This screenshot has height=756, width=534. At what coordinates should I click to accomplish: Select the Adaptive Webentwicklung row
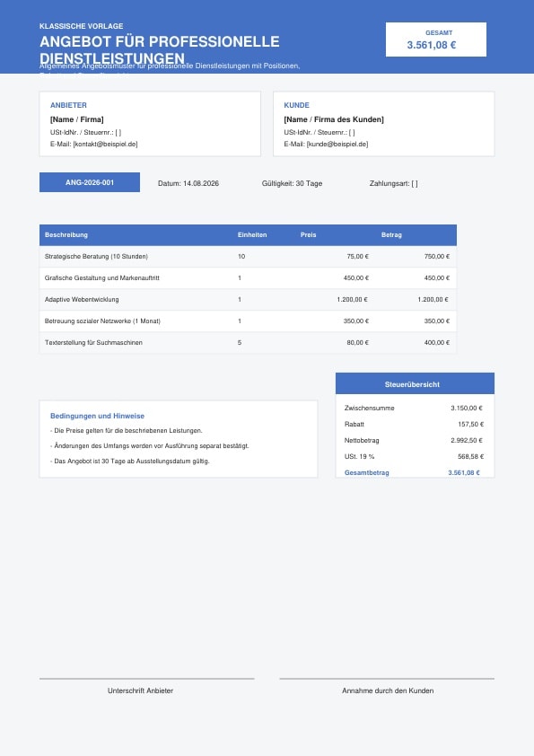(x=248, y=299)
